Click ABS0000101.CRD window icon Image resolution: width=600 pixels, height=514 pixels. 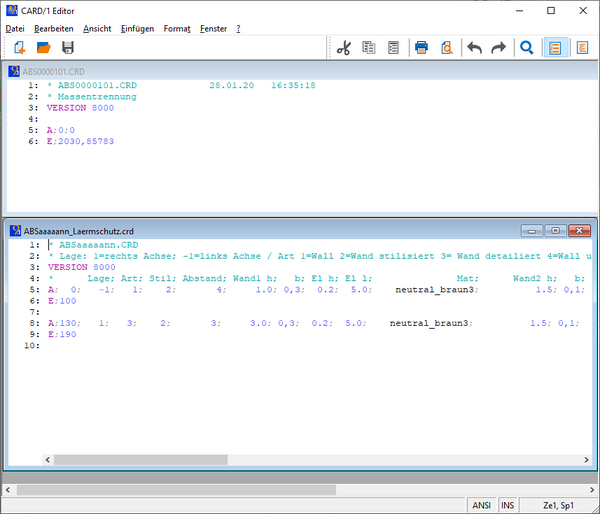14,71
